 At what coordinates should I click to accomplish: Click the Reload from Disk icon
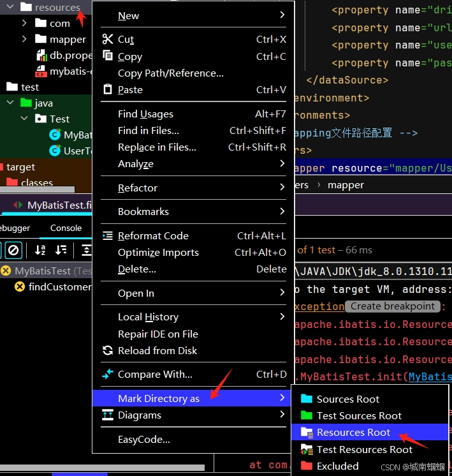point(108,351)
